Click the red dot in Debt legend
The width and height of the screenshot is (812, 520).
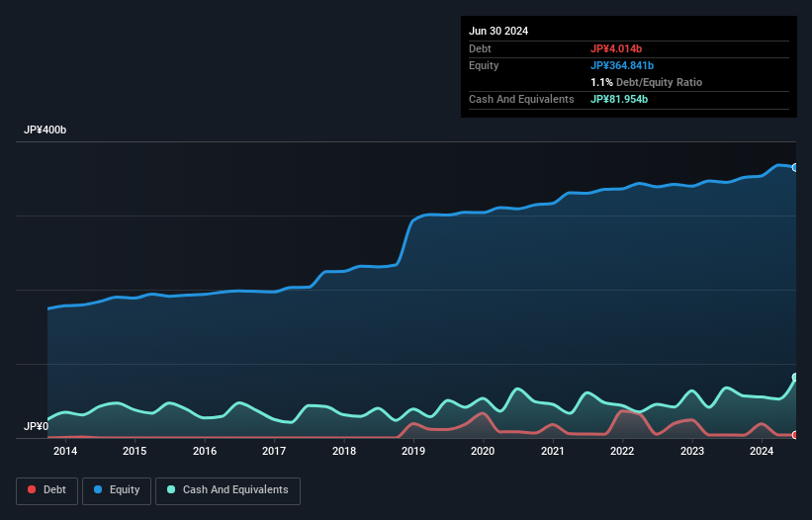coord(33,490)
